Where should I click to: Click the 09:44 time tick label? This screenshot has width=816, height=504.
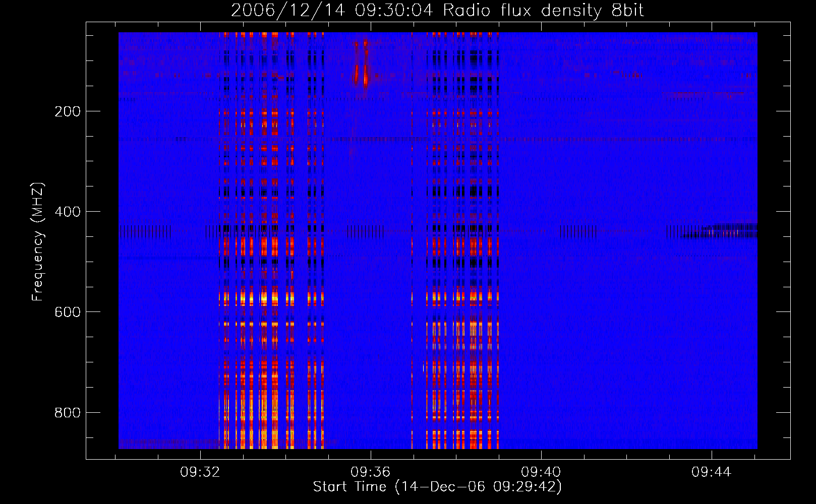pyautogui.click(x=711, y=472)
